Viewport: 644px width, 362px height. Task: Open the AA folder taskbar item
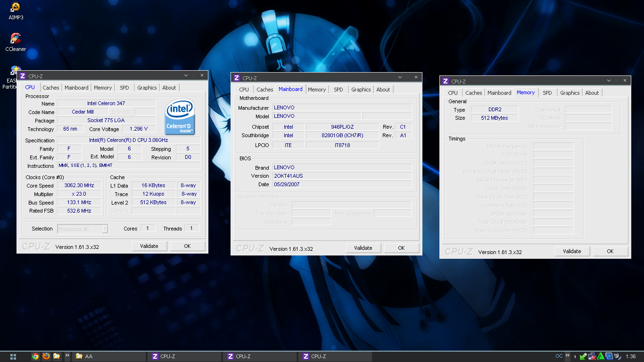[x=108, y=356]
